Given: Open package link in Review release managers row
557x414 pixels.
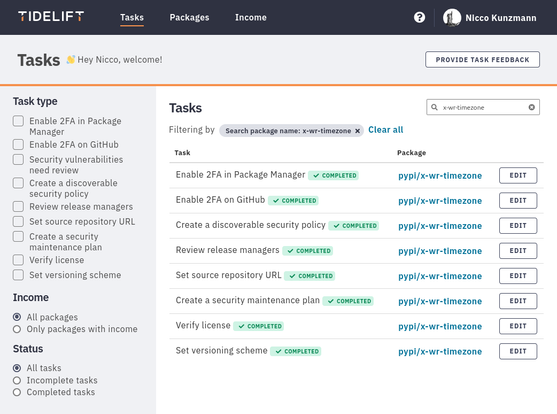Looking at the screenshot, I should (440, 251).
